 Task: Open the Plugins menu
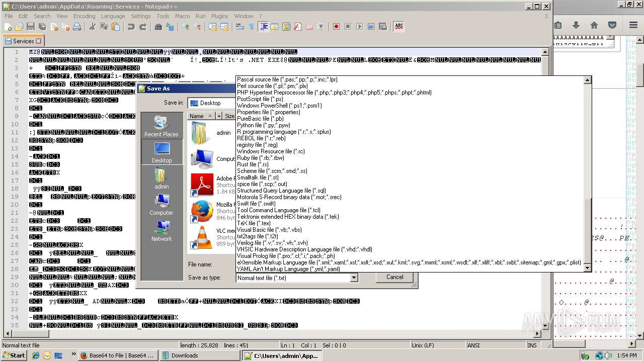point(219,16)
